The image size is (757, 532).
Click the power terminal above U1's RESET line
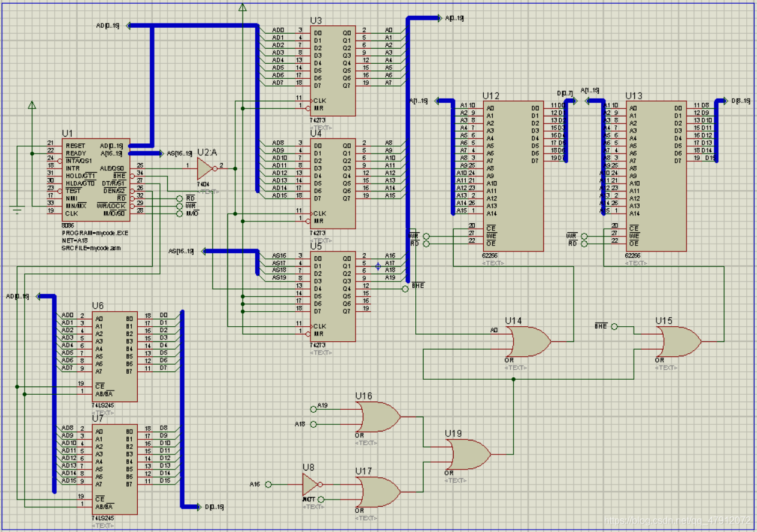(x=31, y=106)
